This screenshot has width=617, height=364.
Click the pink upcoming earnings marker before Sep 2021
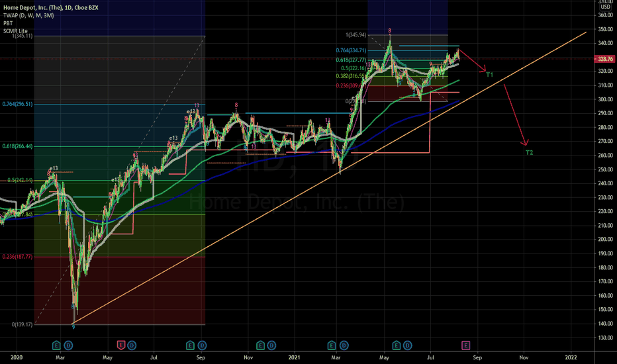[465, 345]
